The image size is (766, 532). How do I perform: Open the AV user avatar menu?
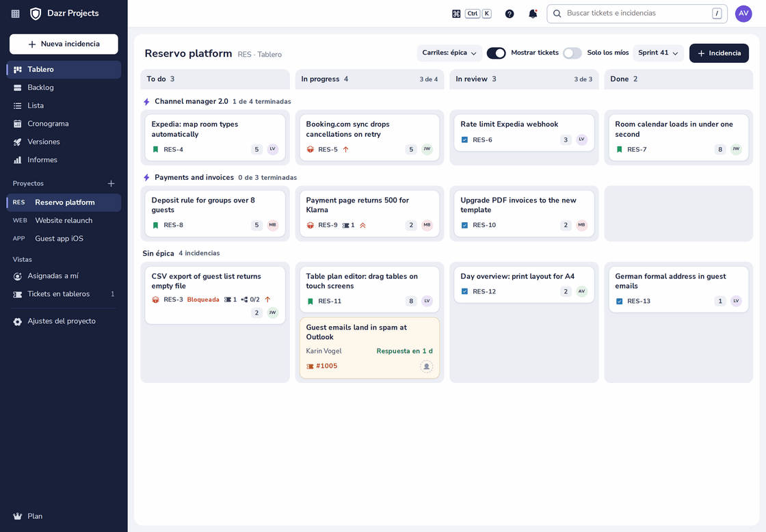coord(743,14)
